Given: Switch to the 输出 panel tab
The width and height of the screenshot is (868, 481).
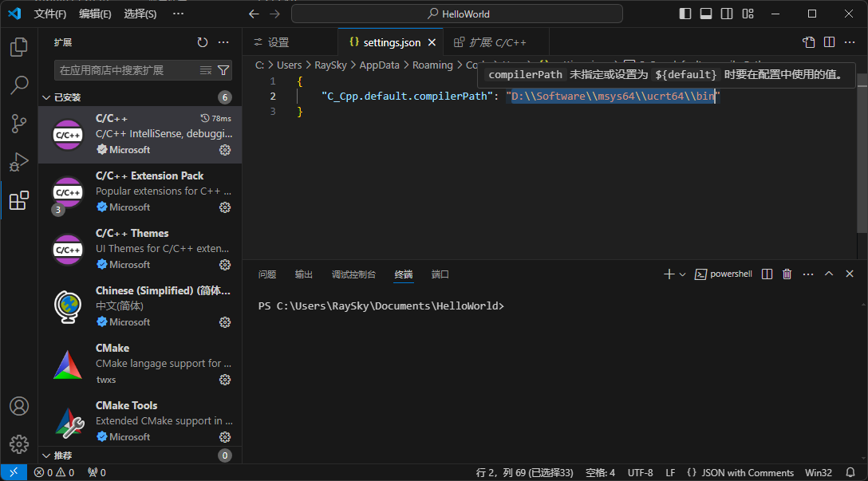Looking at the screenshot, I should pyautogui.click(x=304, y=274).
